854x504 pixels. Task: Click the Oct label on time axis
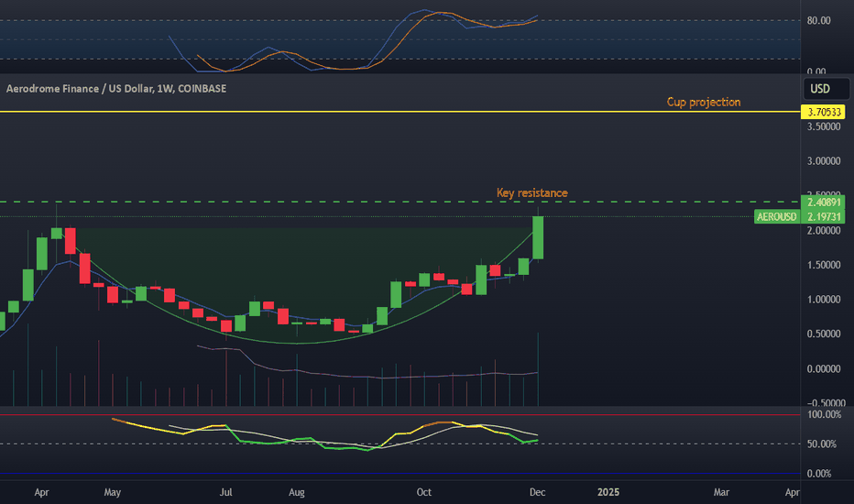coord(423,492)
